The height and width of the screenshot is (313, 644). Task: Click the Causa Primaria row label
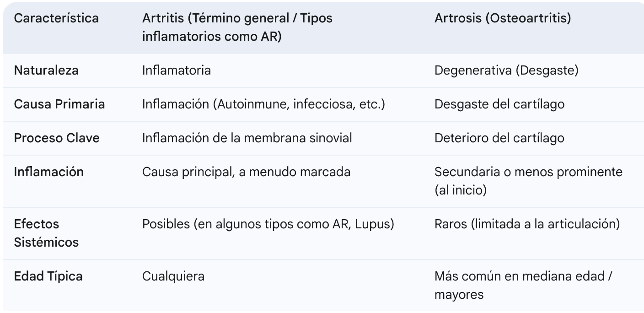[x=59, y=104]
